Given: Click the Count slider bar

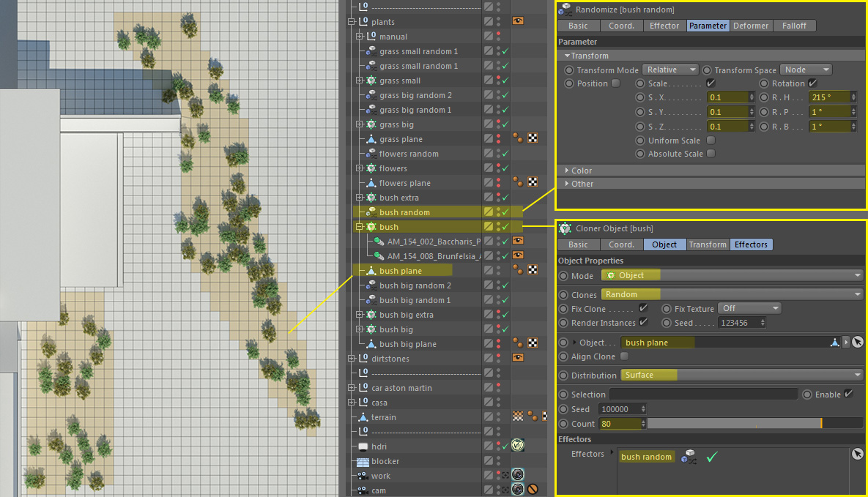Looking at the screenshot, I should (x=754, y=424).
